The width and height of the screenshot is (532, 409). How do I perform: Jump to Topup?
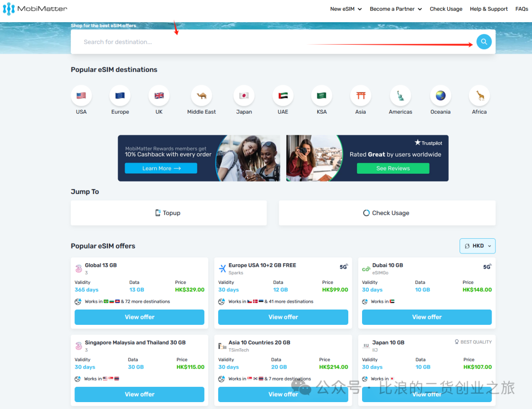[x=168, y=213]
